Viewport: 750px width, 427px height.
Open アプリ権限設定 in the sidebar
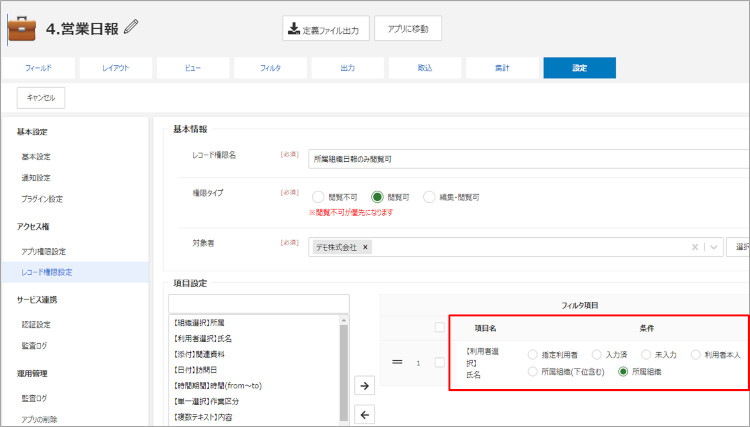(x=44, y=251)
